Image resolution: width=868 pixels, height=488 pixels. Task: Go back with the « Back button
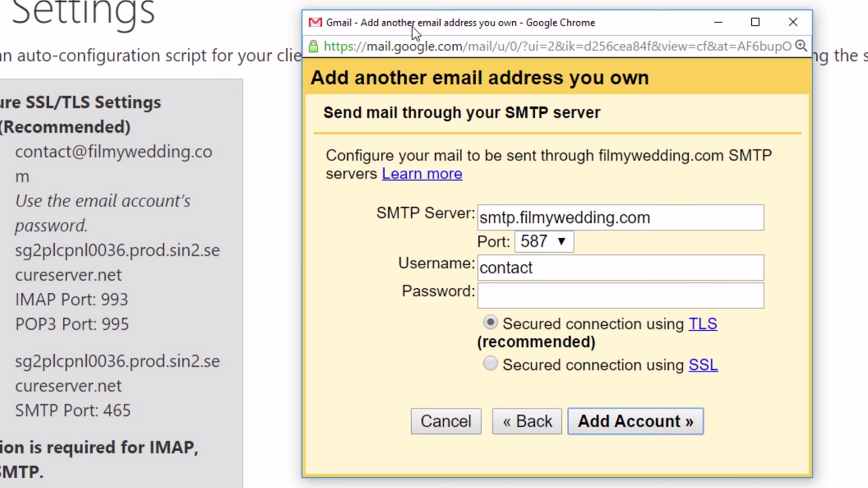527,421
